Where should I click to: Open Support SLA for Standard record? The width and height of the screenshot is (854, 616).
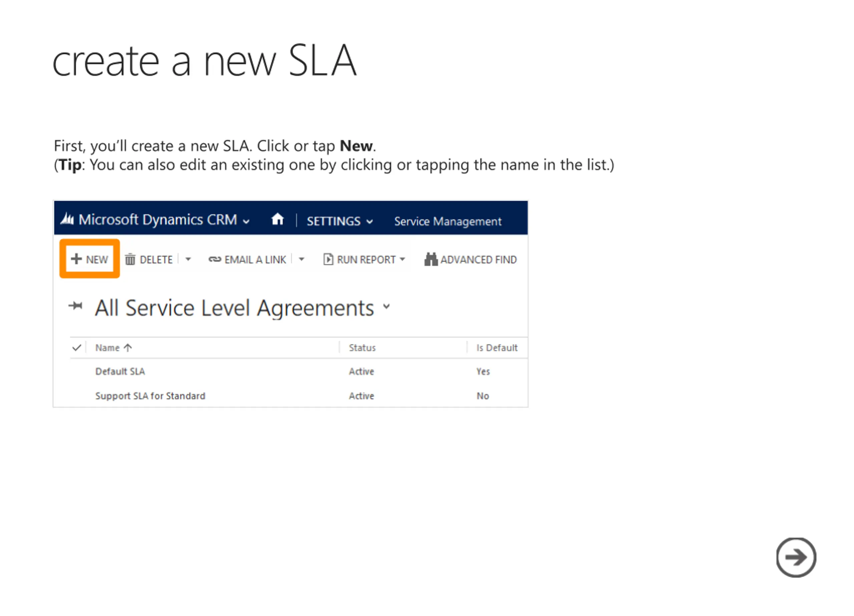(x=150, y=397)
